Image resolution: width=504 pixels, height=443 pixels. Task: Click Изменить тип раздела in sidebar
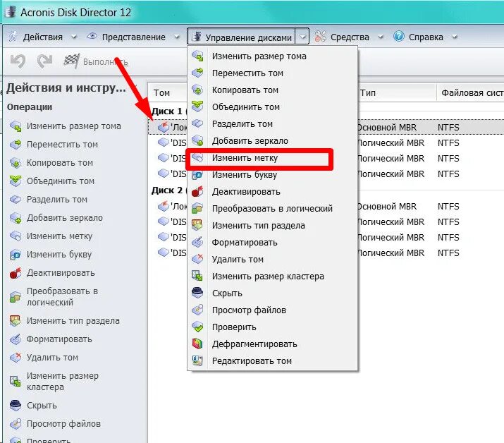pos(73,321)
